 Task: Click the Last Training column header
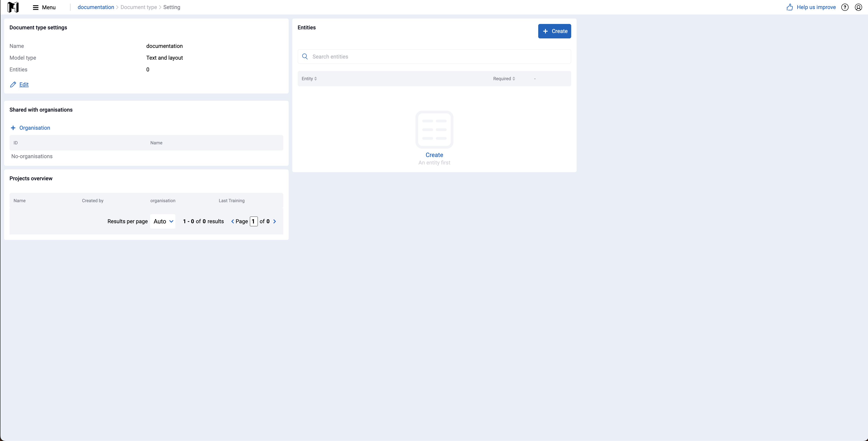pos(231,200)
